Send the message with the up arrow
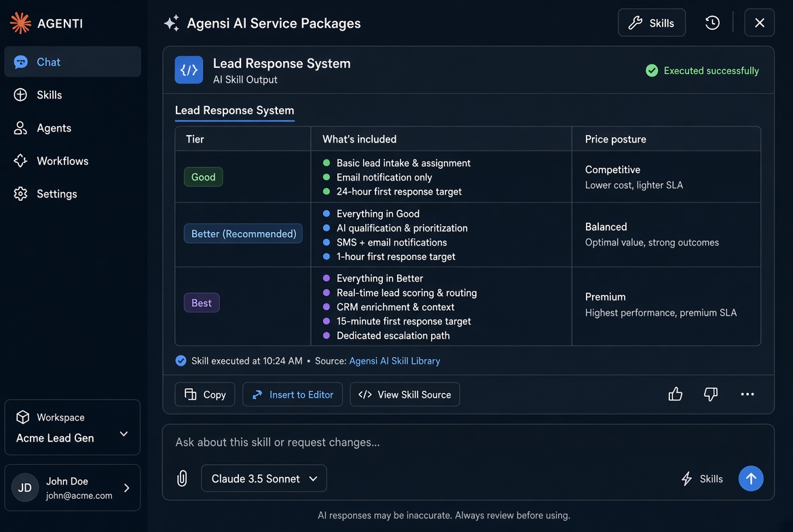The width and height of the screenshot is (793, 532). pos(750,478)
